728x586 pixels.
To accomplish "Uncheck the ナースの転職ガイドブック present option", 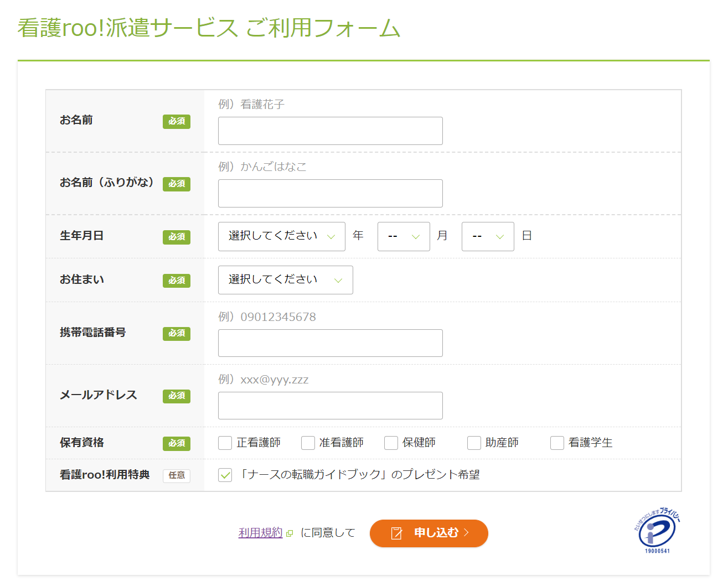I will [225, 475].
